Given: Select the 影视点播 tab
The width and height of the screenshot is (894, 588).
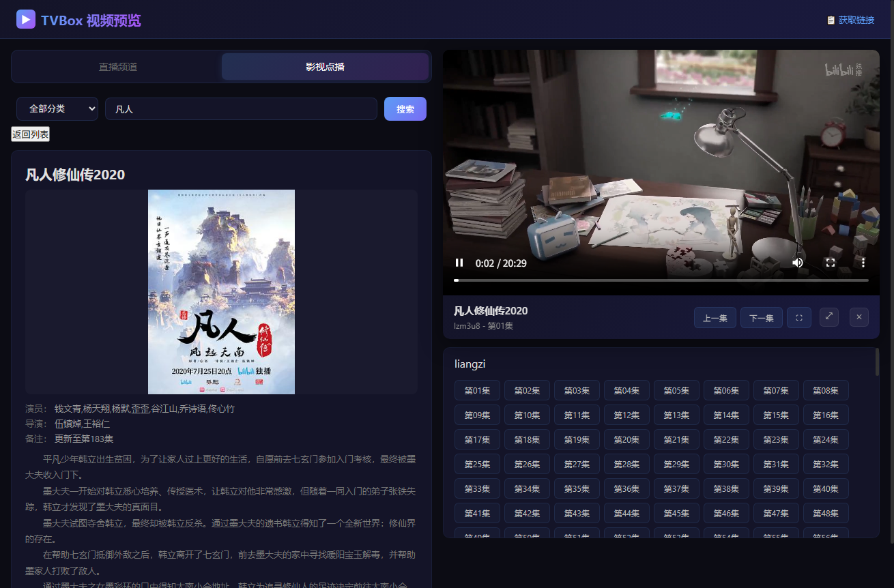Looking at the screenshot, I should click(325, 67).
